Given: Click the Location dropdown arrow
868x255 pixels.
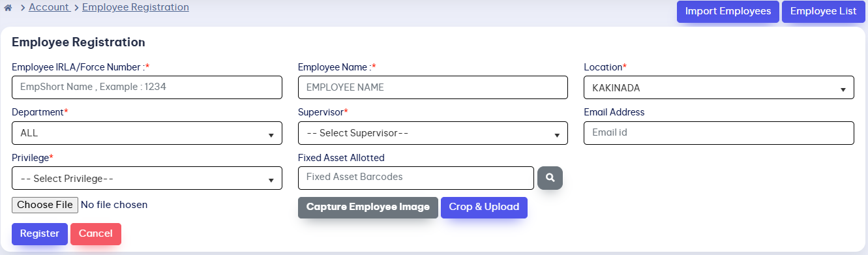Looking at the screenshot, I should coord(843,89).
